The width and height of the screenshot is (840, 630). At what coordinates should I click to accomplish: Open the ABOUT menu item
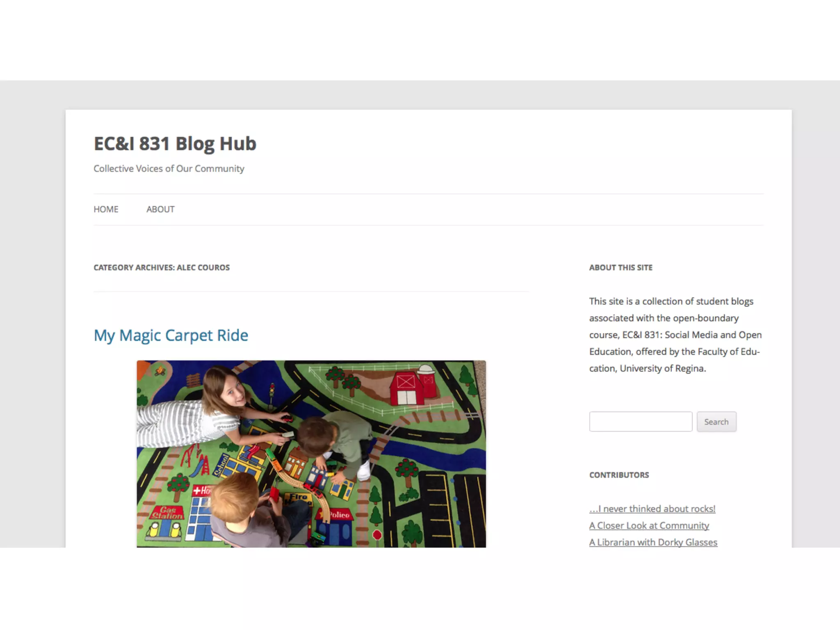[x=160, y=209]
